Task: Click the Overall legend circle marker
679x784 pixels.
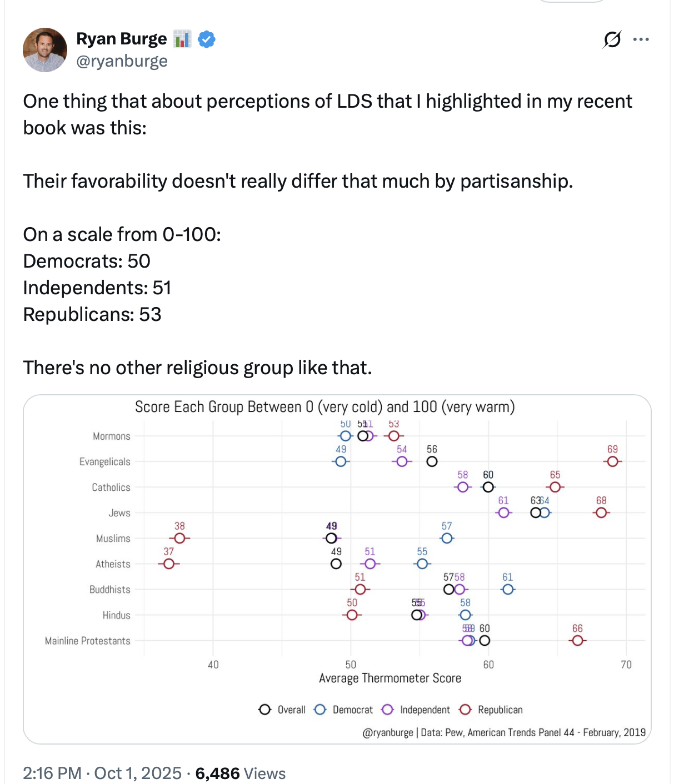Action: click(265, 710)
